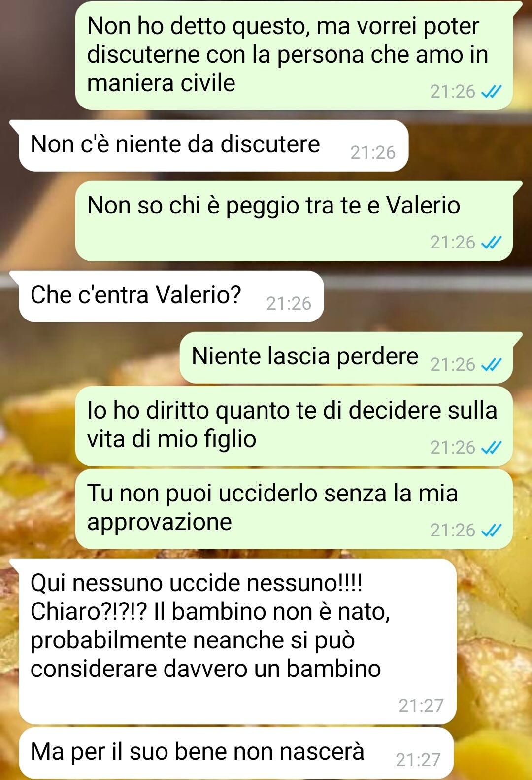This screenshot has height=780, width=532.
Task: Tap the "Tu non puoi ucciderlo" message bubble
Action: point(294,509)
